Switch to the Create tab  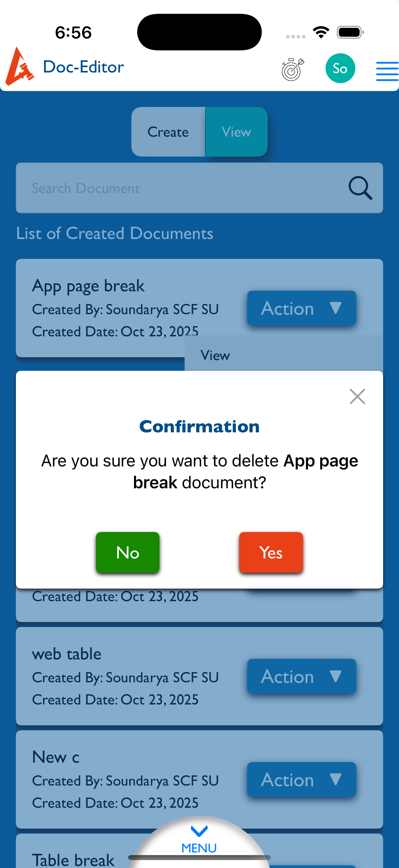click(x=168, y=132)
